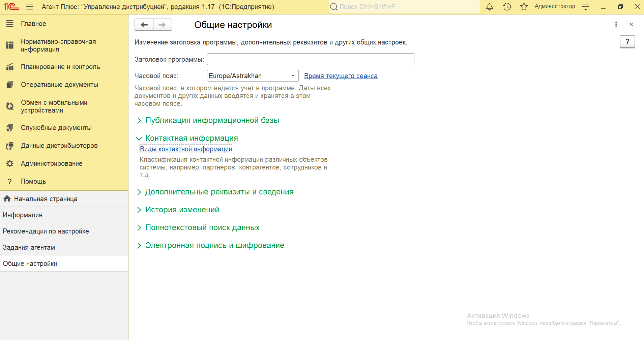Click the Планирование и контроль chart icon
644x340 pixels.
10,67
